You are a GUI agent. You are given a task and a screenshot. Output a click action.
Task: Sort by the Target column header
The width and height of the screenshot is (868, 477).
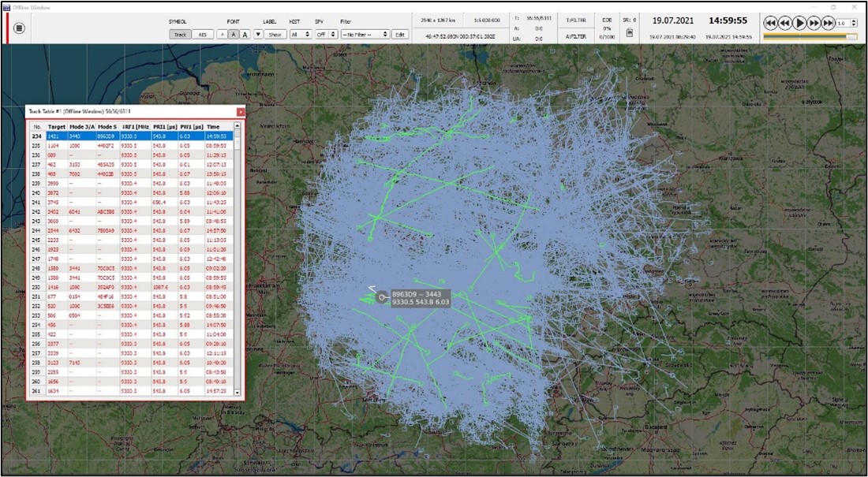(57, 127)
